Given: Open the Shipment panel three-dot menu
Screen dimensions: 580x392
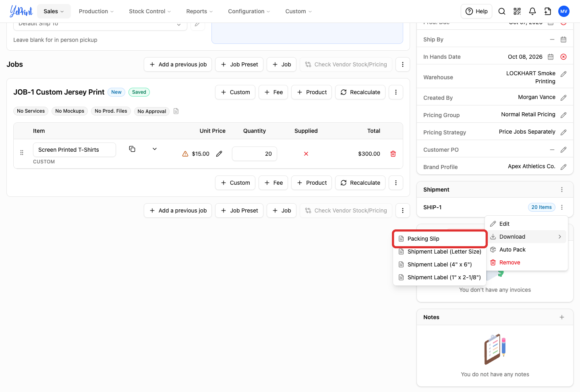Looking at the screenshot, I should point(562,190).
